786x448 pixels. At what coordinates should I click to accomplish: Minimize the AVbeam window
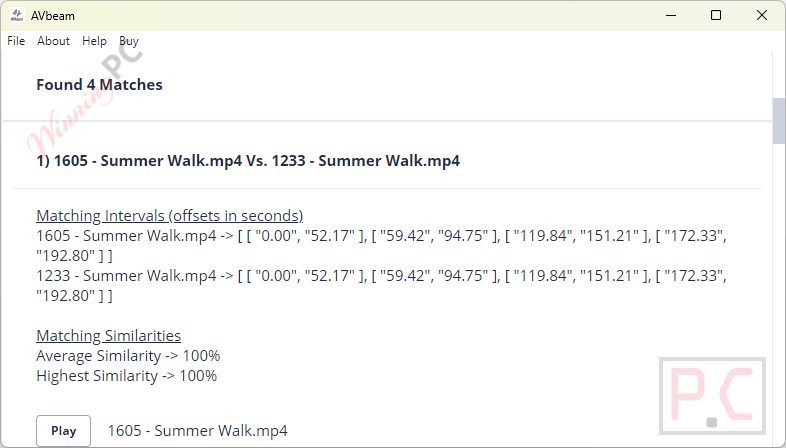[671, 16]
